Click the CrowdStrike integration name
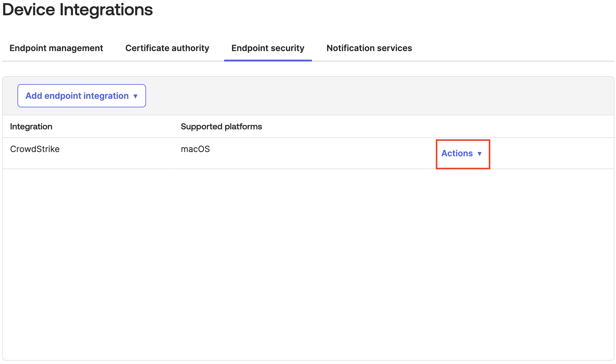Image resolution: width=616 pixels, height=364 pixels. point(35,149)
